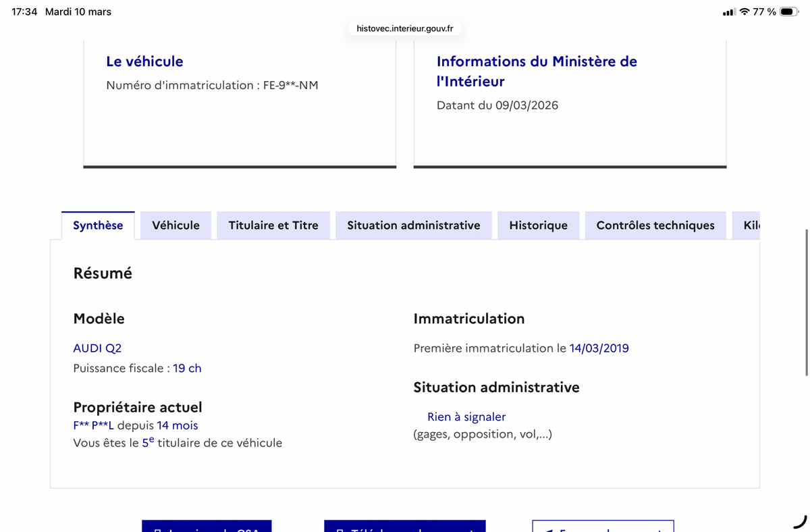Click the page's vertical scrollbar
The height and width of the screenshot is (532, 810).
pos(806,302)
